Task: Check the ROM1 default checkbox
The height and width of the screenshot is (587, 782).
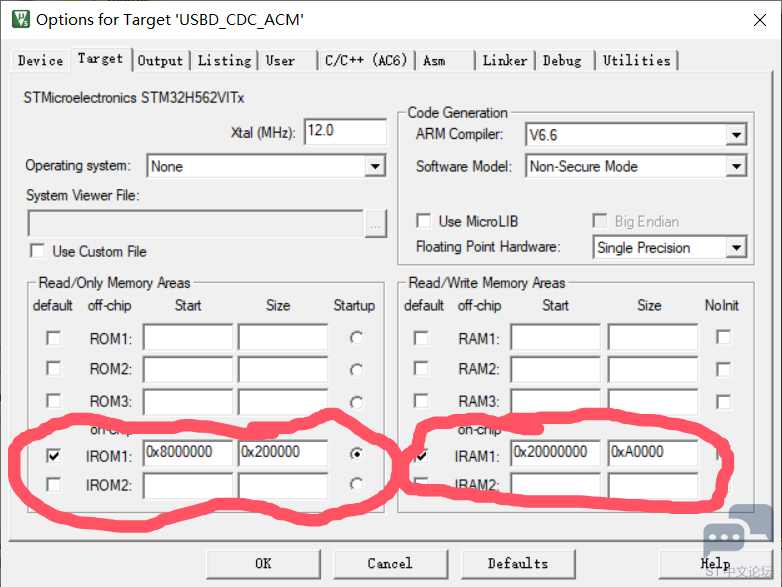Action: pos(53,338)
